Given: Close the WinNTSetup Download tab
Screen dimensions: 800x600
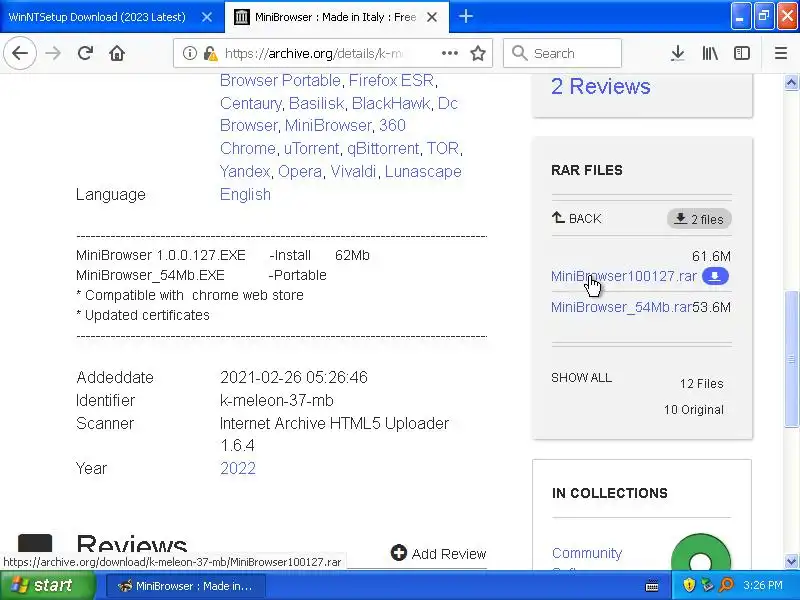Looking at the screenshot, I should 207,17.
